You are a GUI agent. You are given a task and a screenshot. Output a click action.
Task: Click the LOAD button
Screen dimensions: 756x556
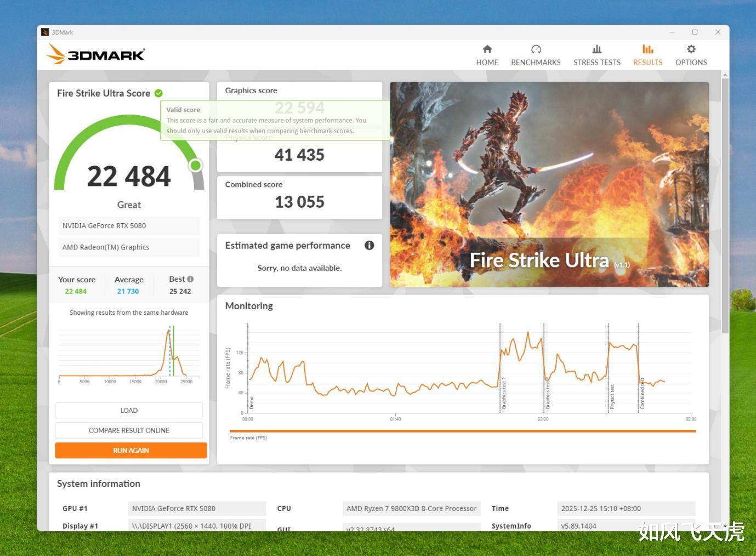tap(129, 410)
